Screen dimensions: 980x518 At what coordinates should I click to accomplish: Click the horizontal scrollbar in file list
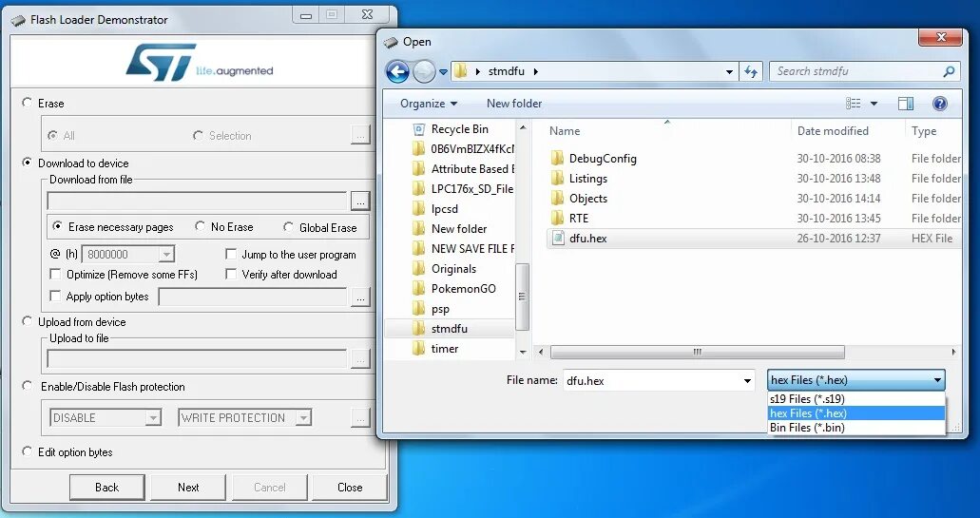[x=698, y=353]
